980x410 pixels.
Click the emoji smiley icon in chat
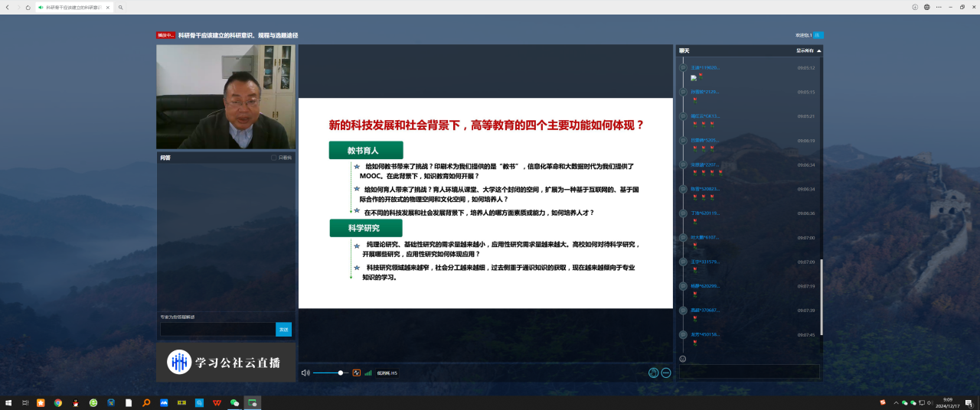(683, 359)
